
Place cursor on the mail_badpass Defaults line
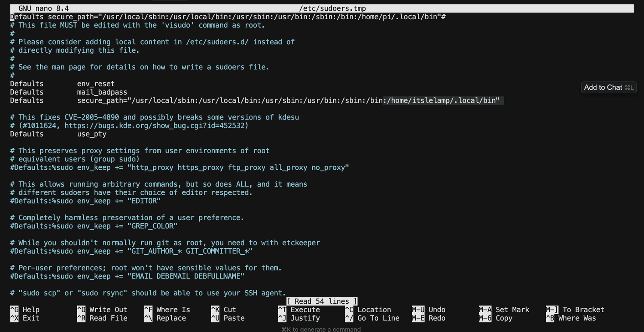point(68,92)
